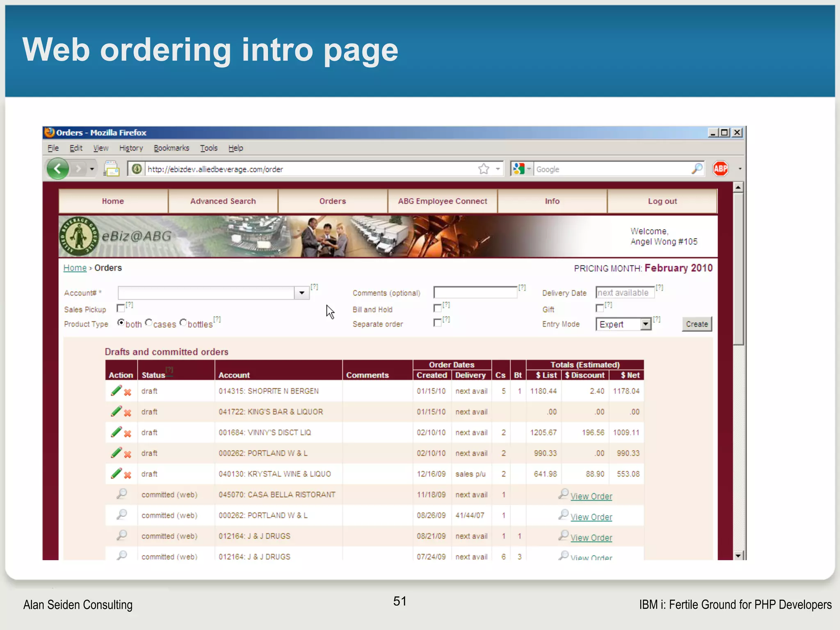Open the Tools menu
The height and width of the screenshot is (630, 840).
(209, 148)
